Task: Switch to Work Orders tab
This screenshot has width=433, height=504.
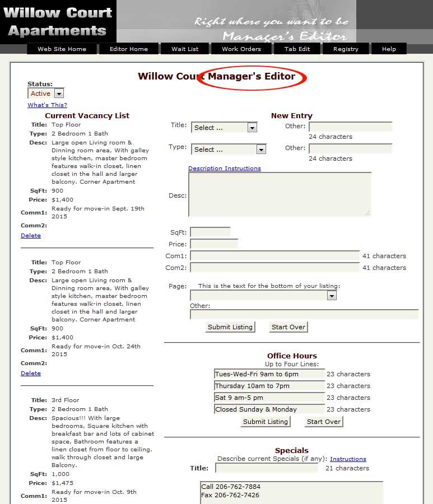Action: [241, 49]
